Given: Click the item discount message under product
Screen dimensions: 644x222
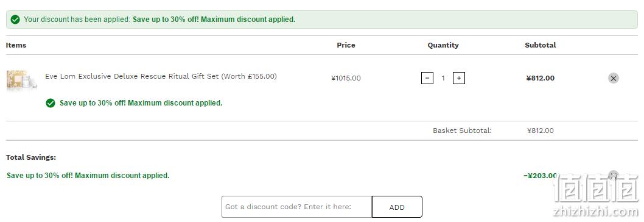Looking at the screenshot, I should tap(141, 103).
